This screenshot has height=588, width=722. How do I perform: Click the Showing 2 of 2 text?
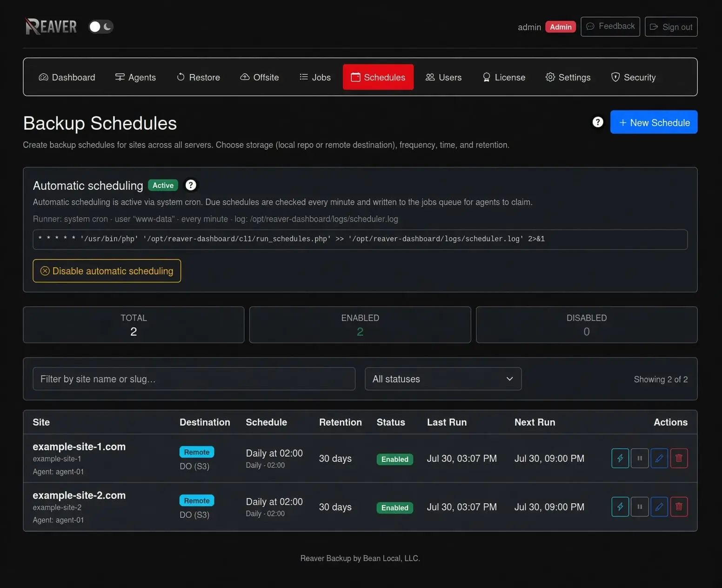[x=661, y=379]
